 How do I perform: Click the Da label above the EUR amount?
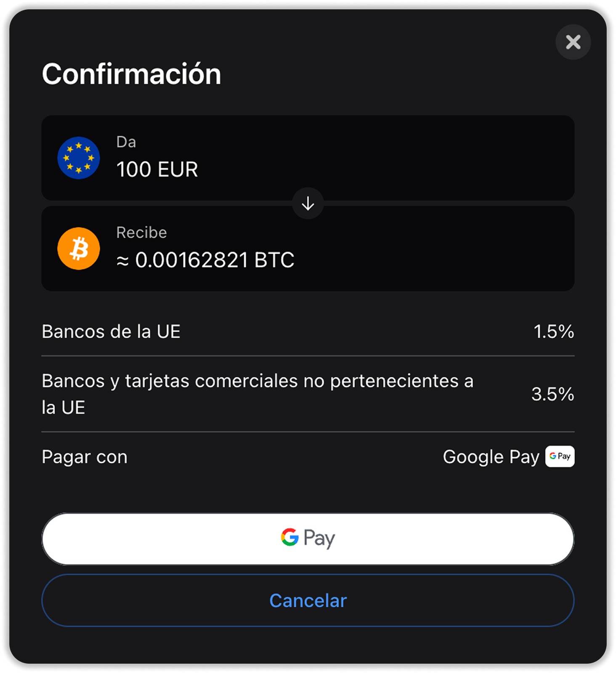[x=126, y=142]
